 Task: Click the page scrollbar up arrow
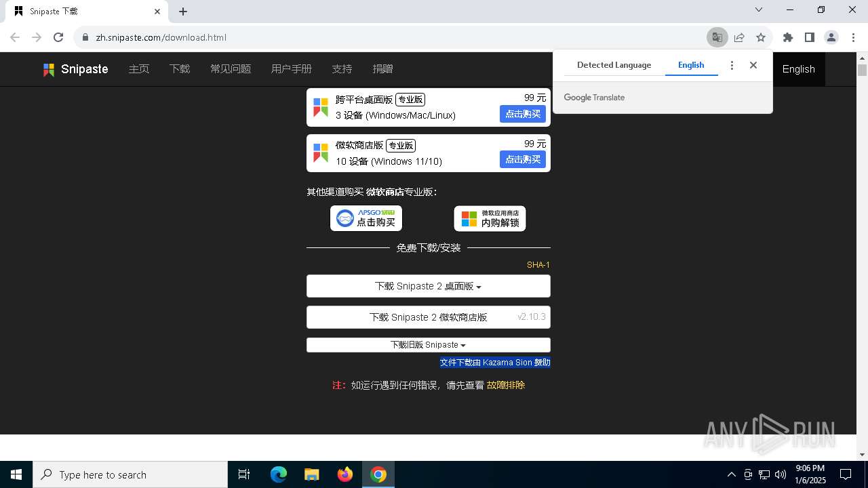coord(863,58)
